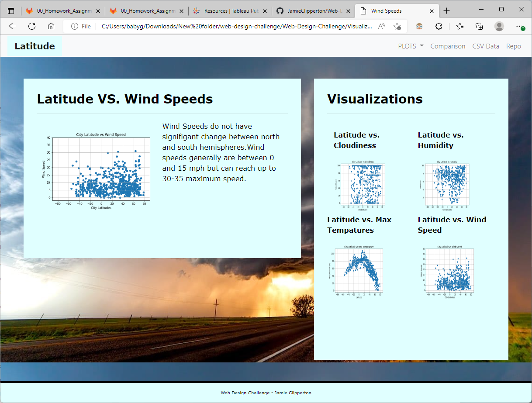Open the PLOTS dropdown
The width and height of the screenshot is (532, 403).
pos(410,46)
